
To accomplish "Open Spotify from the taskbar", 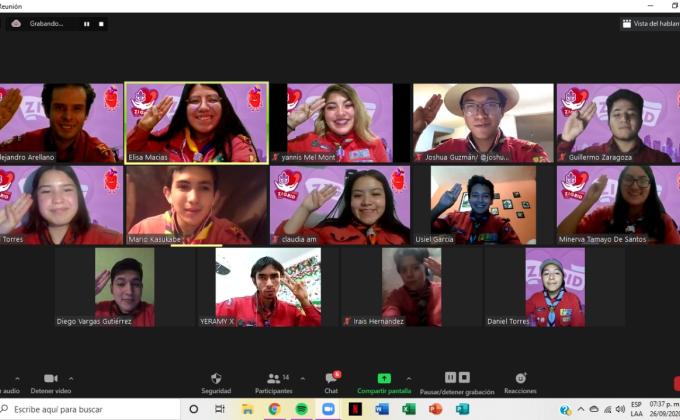I will click(x=301, y=409).
